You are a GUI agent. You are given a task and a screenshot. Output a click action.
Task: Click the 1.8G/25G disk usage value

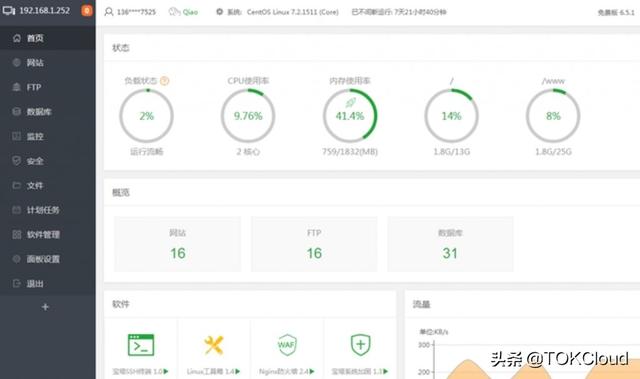[x=553, y=152]
